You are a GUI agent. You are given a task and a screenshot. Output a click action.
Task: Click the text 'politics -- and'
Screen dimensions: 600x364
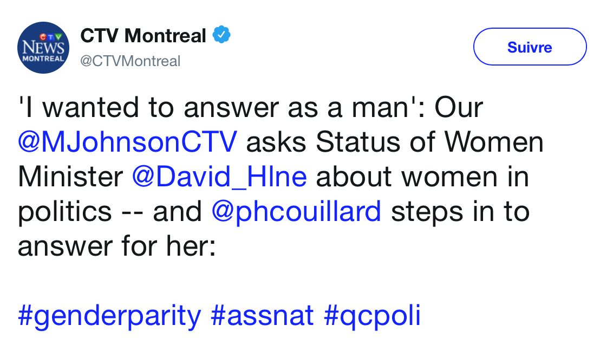pos(109,212)
